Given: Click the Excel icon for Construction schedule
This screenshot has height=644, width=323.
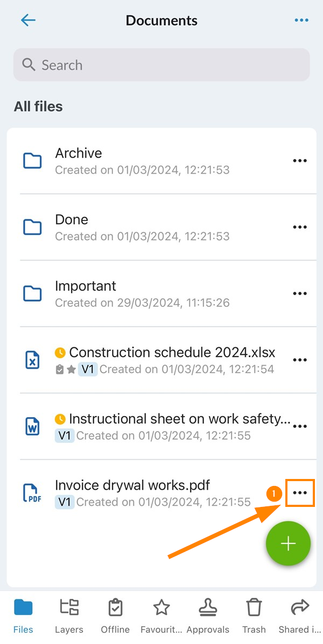Looking at the screenshot, I should 33,360.
